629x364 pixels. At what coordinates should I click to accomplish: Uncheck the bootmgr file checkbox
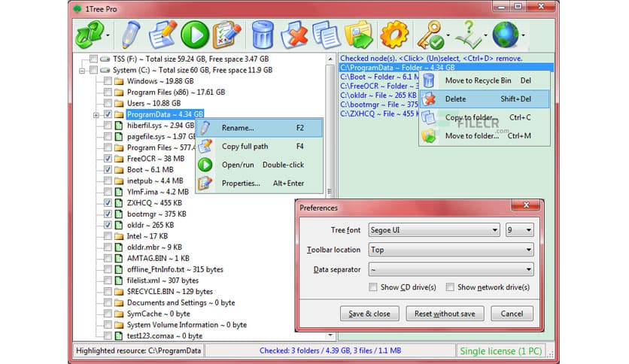108,214
